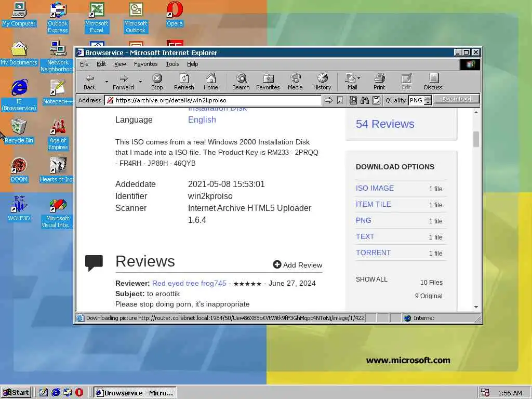Screen dimensions: 532x399
Task: Increase the Quality spinner value
Action: (428, 98)
